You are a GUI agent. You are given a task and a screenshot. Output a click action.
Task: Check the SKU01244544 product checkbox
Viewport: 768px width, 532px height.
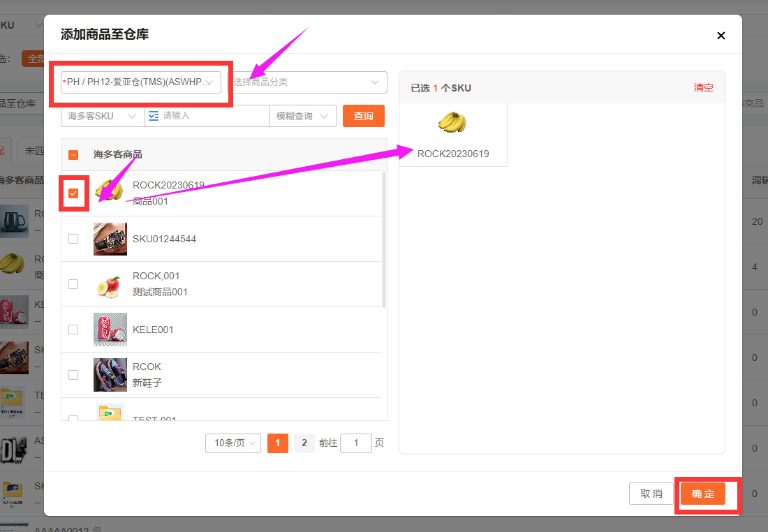73,239
